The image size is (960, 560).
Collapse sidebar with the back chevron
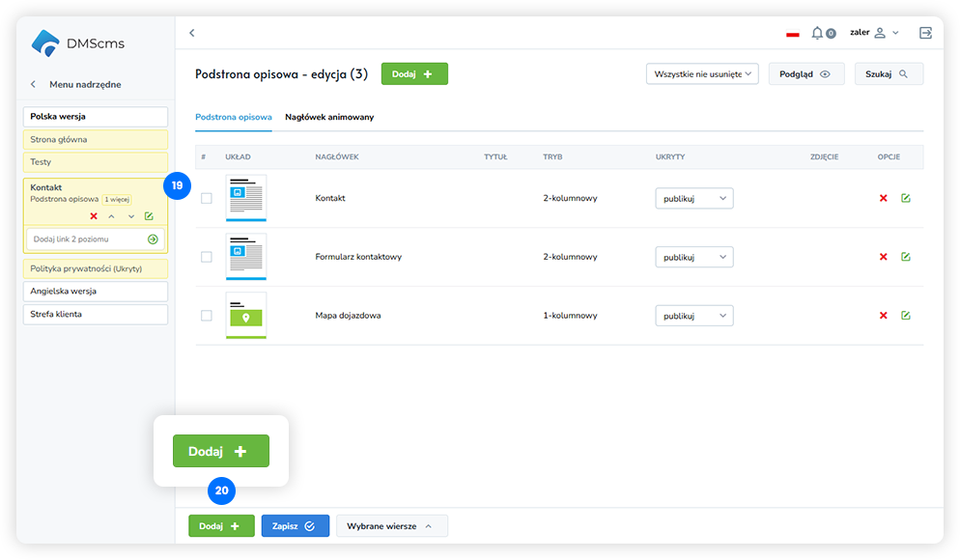click(x=191, y=33)
